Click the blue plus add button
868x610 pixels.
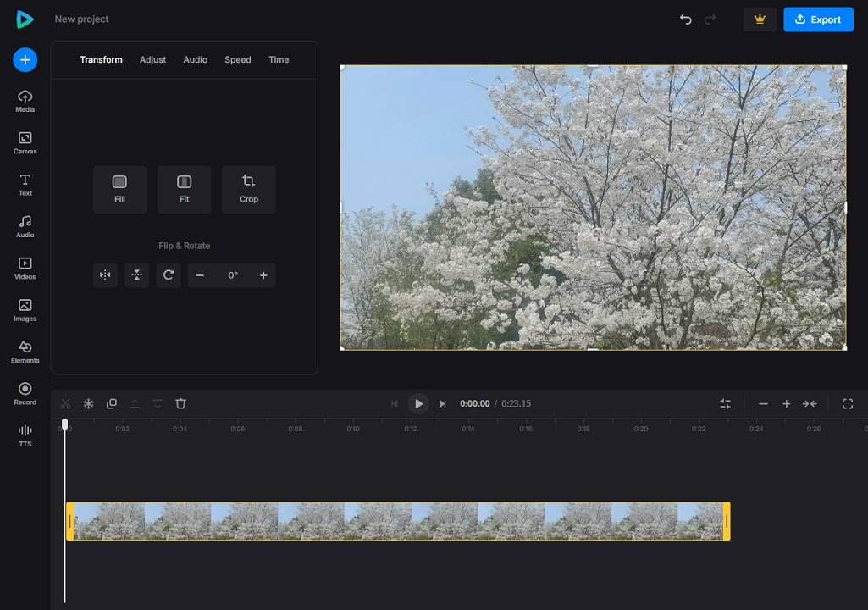(x=25, y=60)
